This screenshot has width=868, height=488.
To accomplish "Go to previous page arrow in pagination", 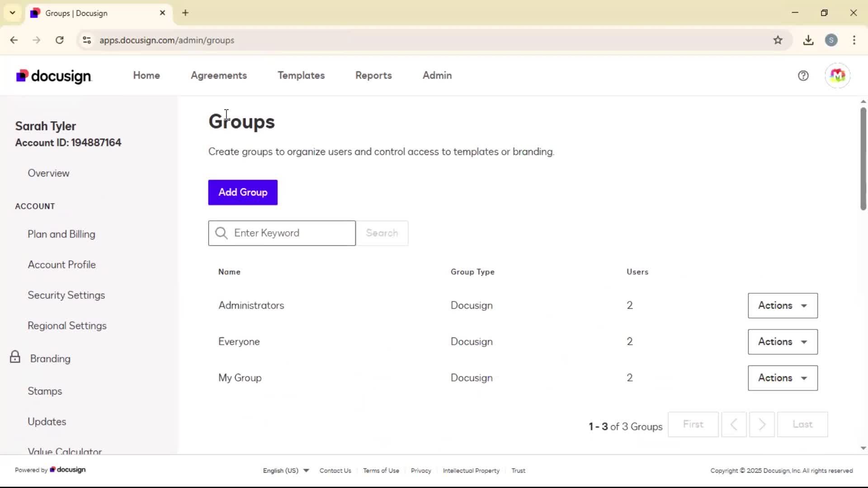I will [x=734, y=424].
